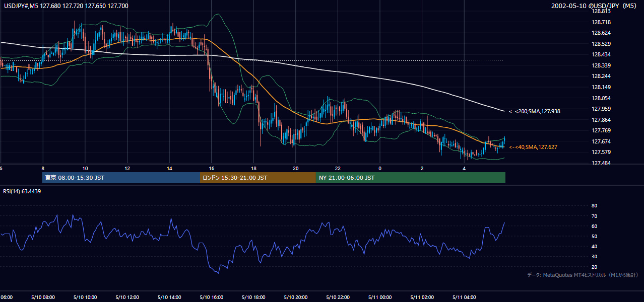Select the ロンドン 15:30-21:00 JST session bar
The width and height of the screenshot is (644, 302).
tap(258, 178)
